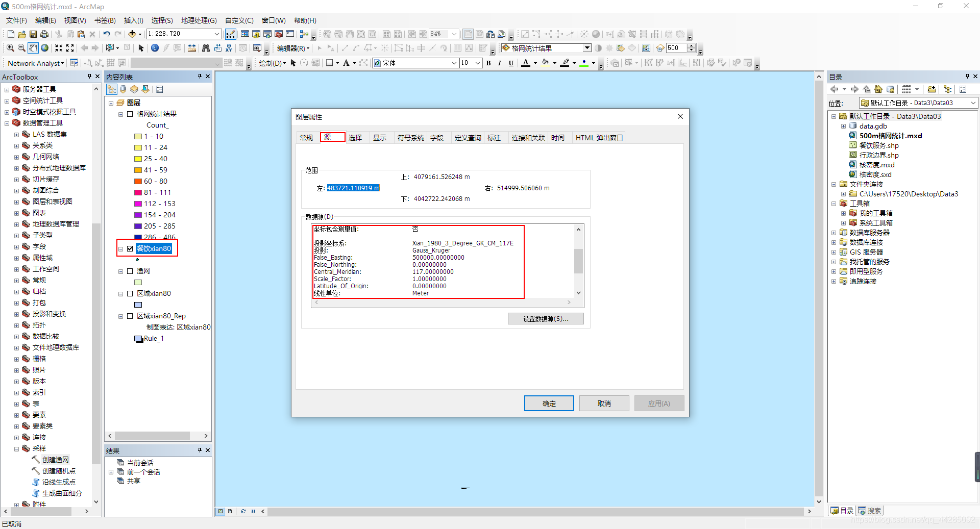Image resolution: width=980 pixels, height=529 pixels.
Task: Select the Identify info tool
Action: pyautogui.click(x=155, y=48)
